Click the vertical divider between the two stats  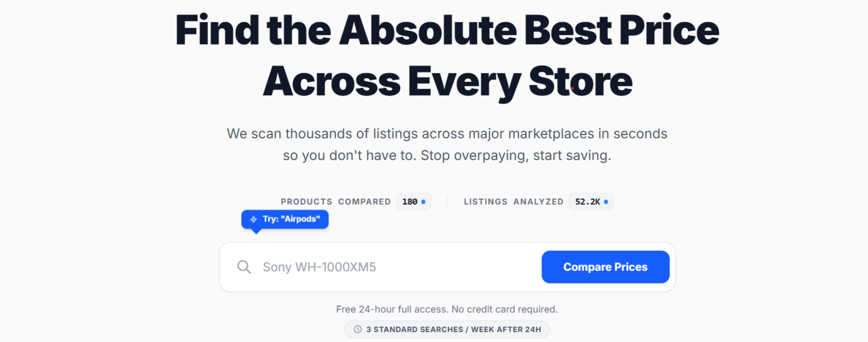pyautogui.click(x=447, y=202)
